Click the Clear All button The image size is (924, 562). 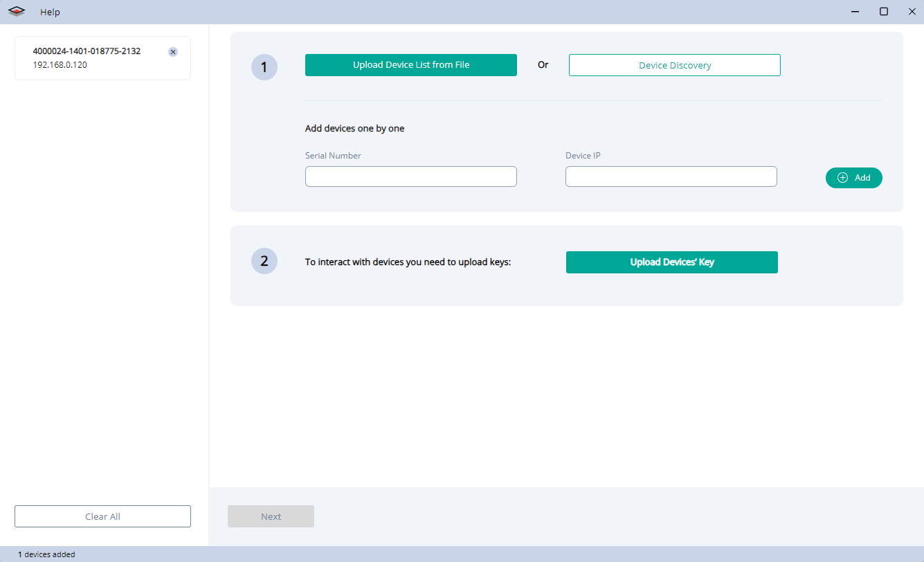click(102, 516)
